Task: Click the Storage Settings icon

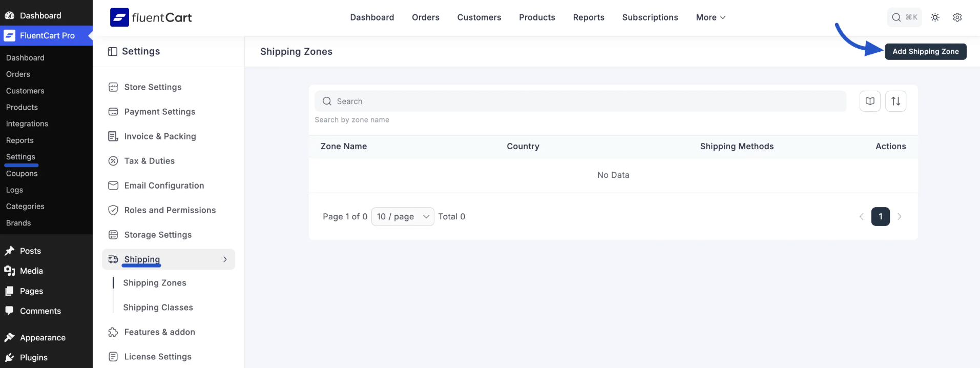Action: pos(113,235)
